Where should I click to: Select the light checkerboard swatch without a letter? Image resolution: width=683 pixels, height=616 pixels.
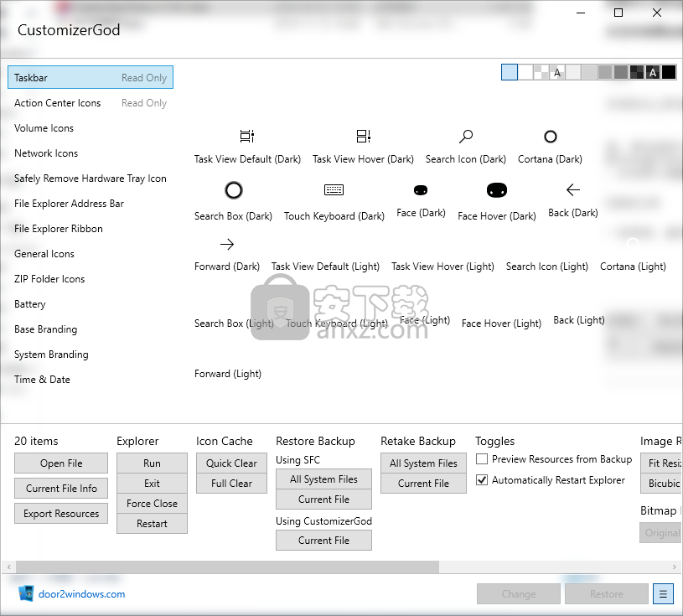pyautogui.click(x=541, y=72)
